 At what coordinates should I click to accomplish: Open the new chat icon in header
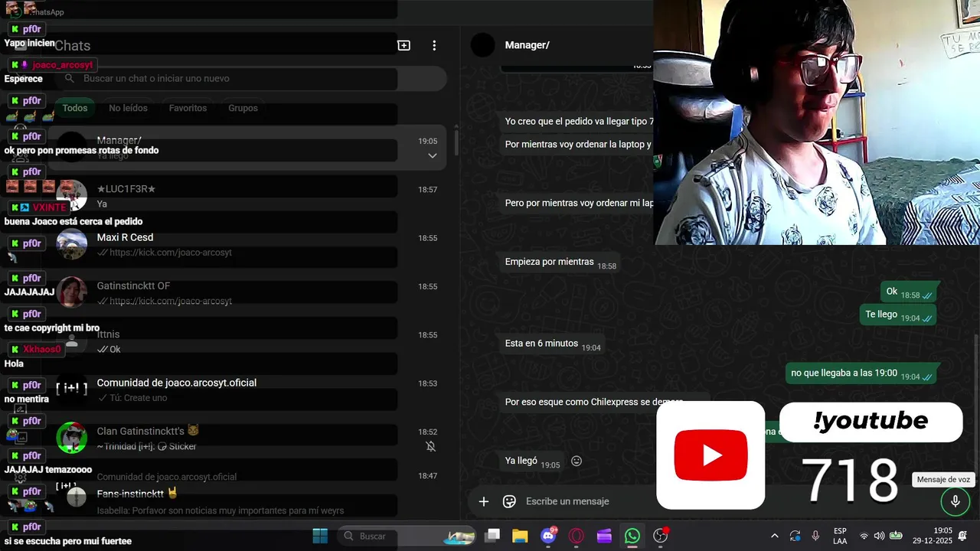coord(403,45)
